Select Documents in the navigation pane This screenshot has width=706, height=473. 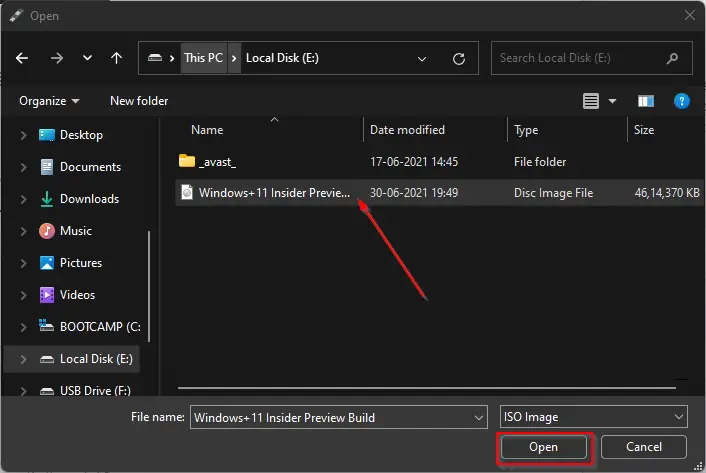(x=90, y=167)
